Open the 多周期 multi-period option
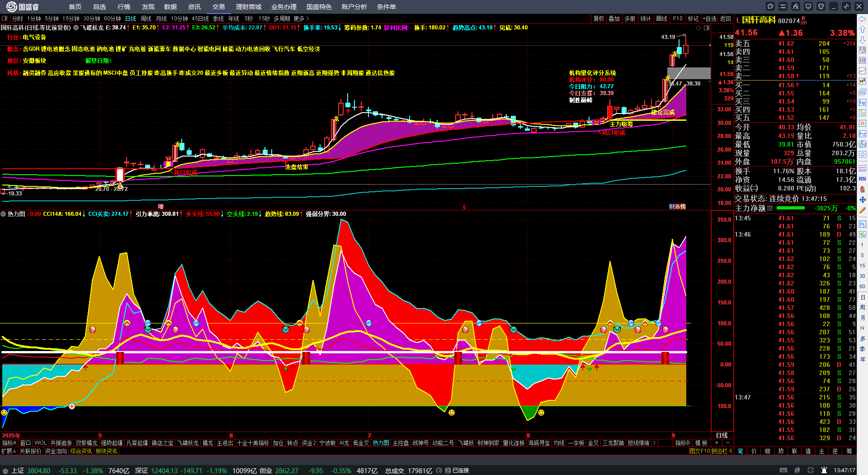868x475 pixels. point(282,19)
